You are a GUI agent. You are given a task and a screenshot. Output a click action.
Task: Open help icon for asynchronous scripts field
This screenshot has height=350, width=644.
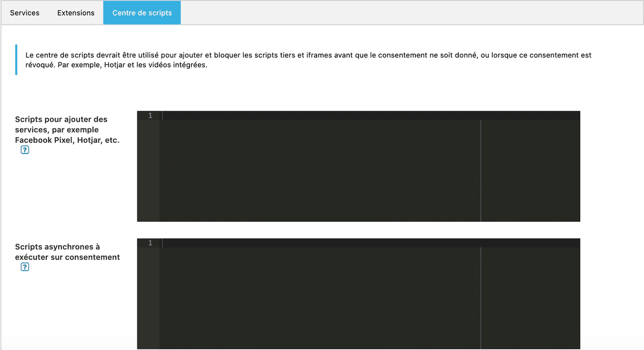click(25, 267)
